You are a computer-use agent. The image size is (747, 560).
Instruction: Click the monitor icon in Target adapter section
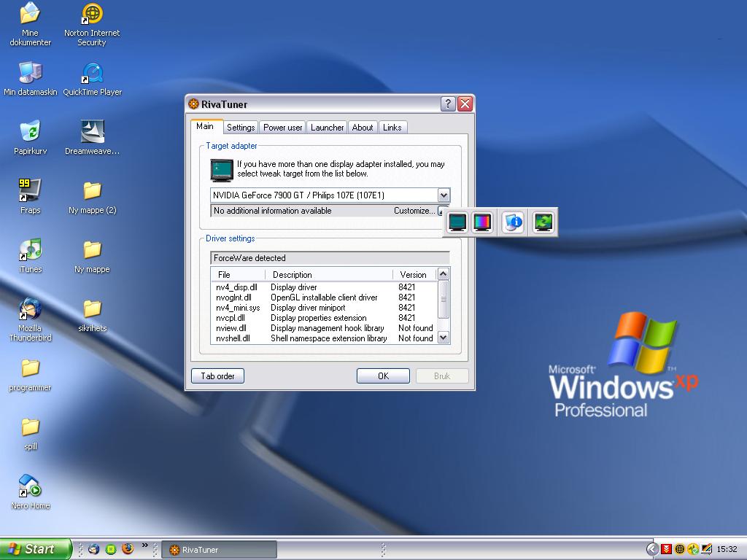coord(222,170)
